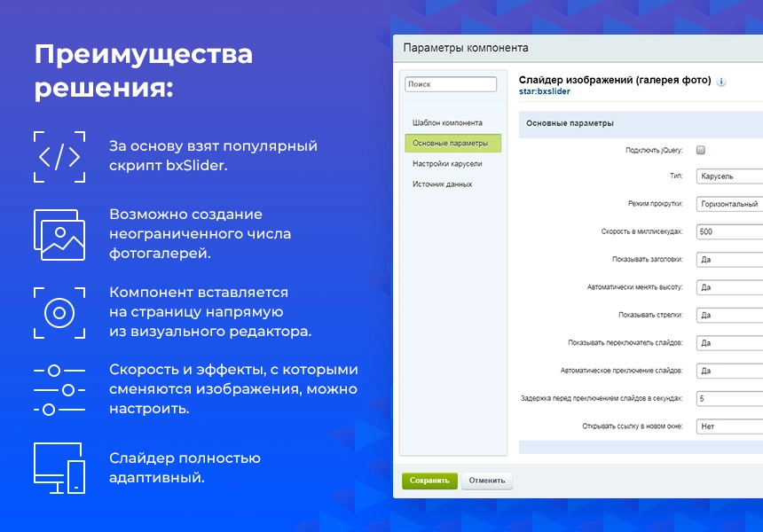Open the Тип dropdown showing Карусель
Viewport: 763px width, 532px height.
click(729, 176)
